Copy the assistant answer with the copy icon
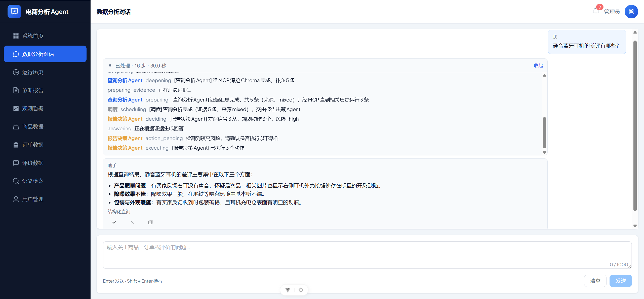The image size is (644, 299). coord(150,222)
